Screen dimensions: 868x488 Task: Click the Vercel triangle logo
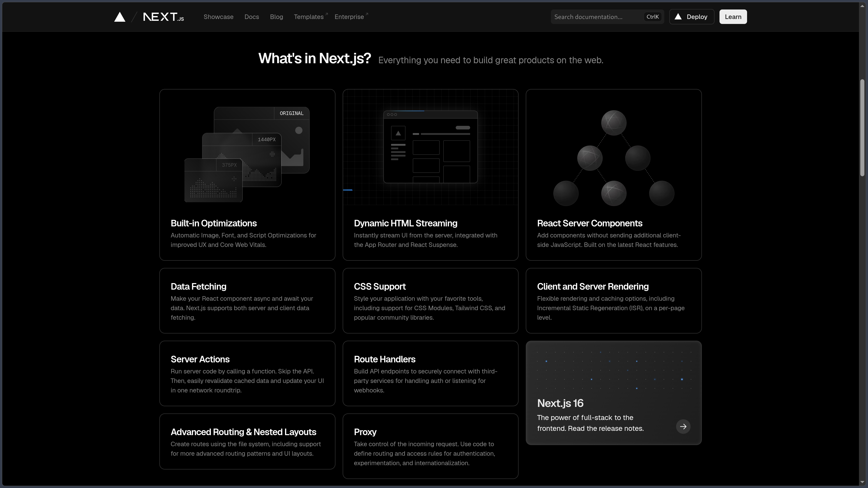[120, 17]
